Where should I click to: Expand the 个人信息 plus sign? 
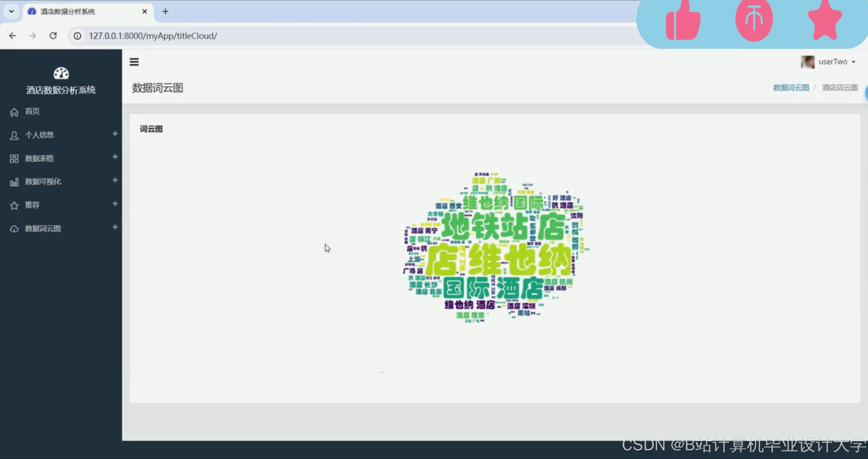coord(115,134)
